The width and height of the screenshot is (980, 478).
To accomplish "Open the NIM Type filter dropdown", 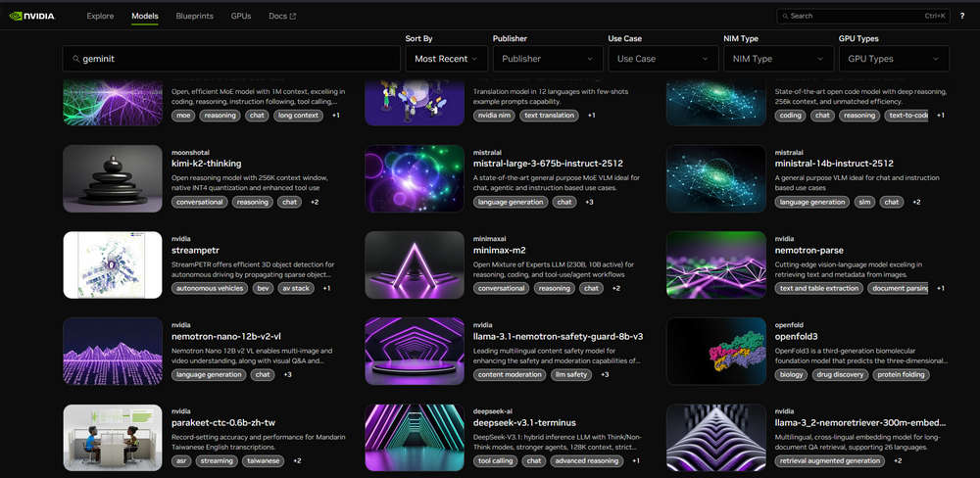I will (778, 59).
